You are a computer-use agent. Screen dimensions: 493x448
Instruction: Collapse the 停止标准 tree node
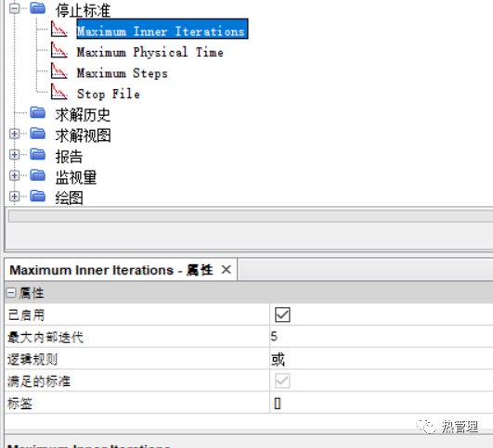click(x=14, y=8)
